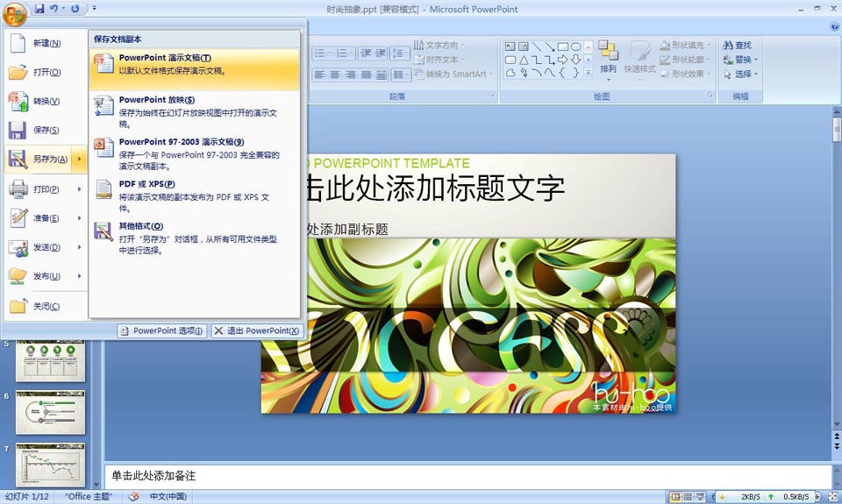This screenshot has height=504, width=842.
Task: Save as PowerPoint 演示文稿(T)
Action: (x=195, y=69)
